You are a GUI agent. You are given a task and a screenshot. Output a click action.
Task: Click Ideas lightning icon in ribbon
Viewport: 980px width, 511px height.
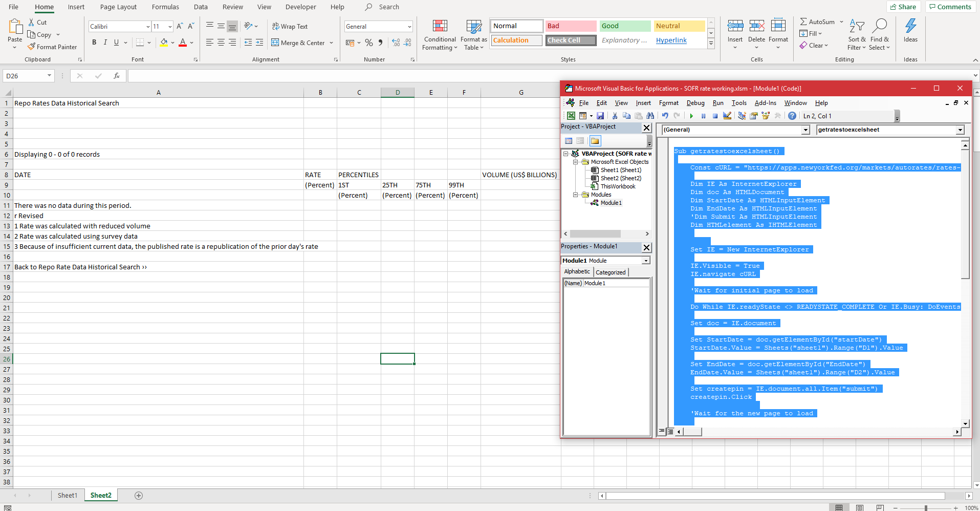coord(910,31)
